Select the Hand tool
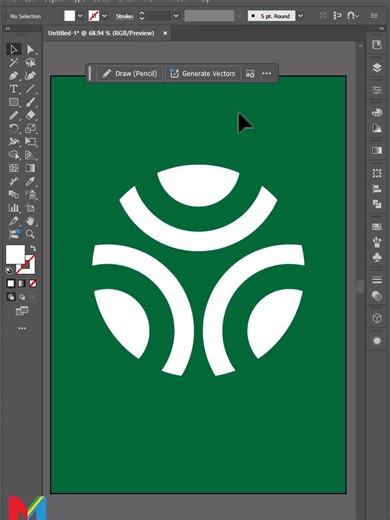The image size is (390, 520). coord(30,221)
